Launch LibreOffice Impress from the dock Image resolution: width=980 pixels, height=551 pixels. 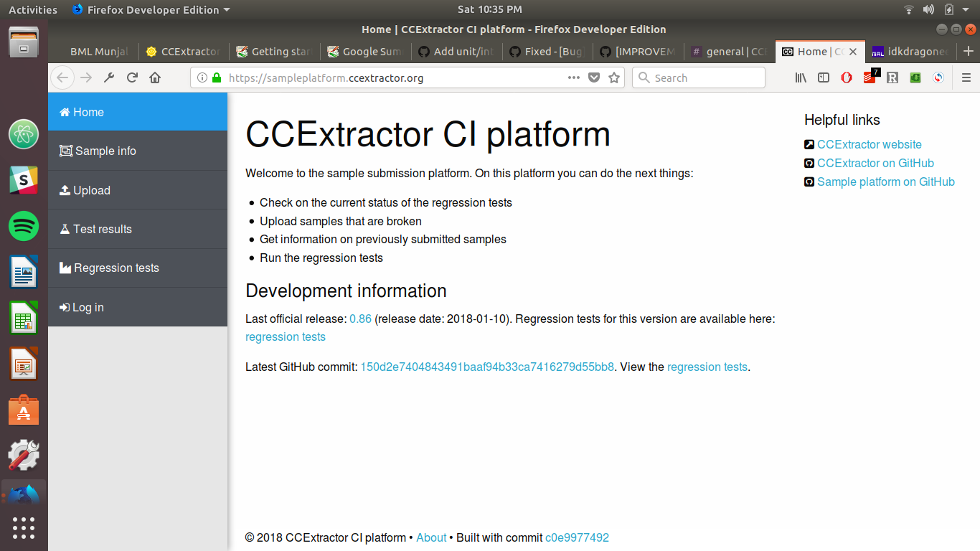(24, 364)
